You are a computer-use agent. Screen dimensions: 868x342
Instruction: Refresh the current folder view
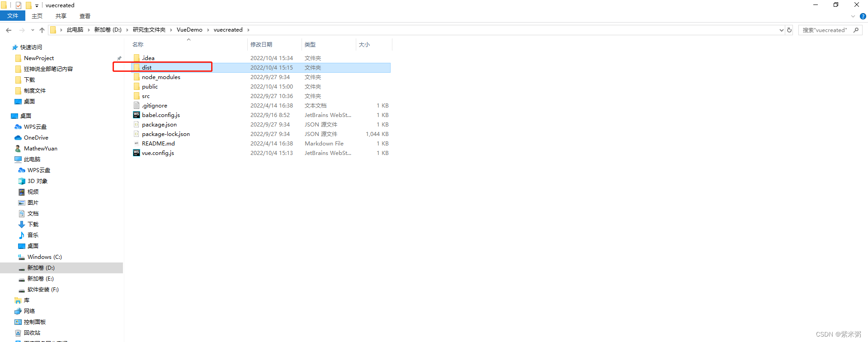point(789,30)
